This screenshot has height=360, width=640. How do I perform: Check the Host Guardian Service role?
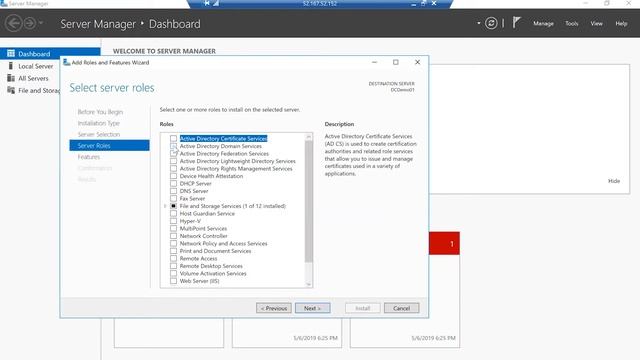[173, 213]
